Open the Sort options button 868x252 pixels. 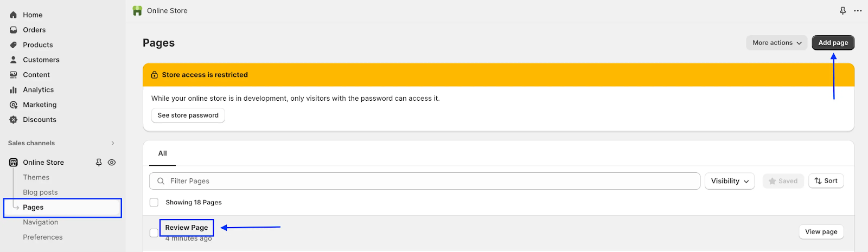[826, 181]
